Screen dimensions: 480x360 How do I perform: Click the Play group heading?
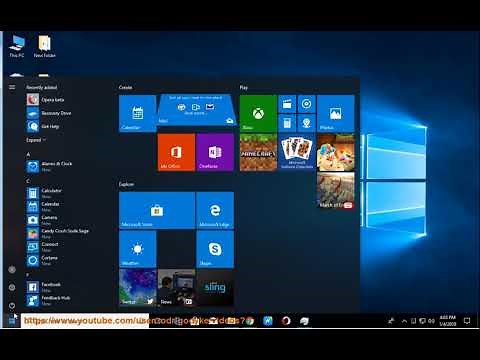click(x=244, y=87)
